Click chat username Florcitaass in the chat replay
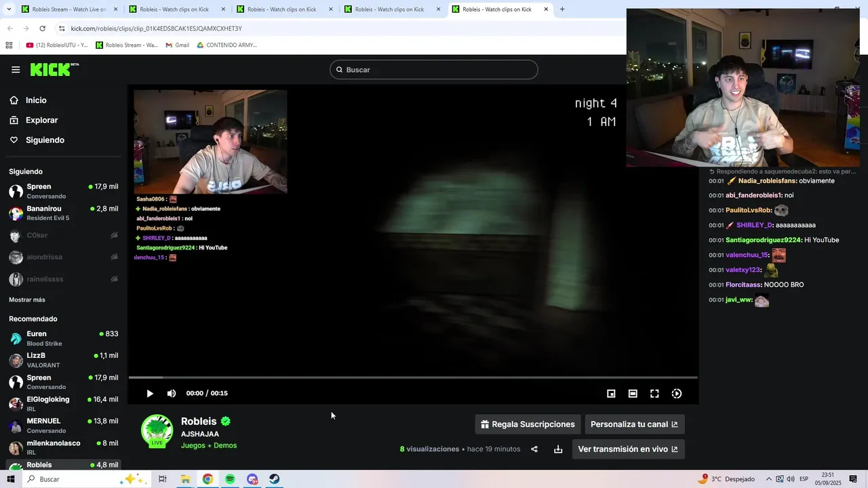 pyautogui.click(x=743, y=285)
